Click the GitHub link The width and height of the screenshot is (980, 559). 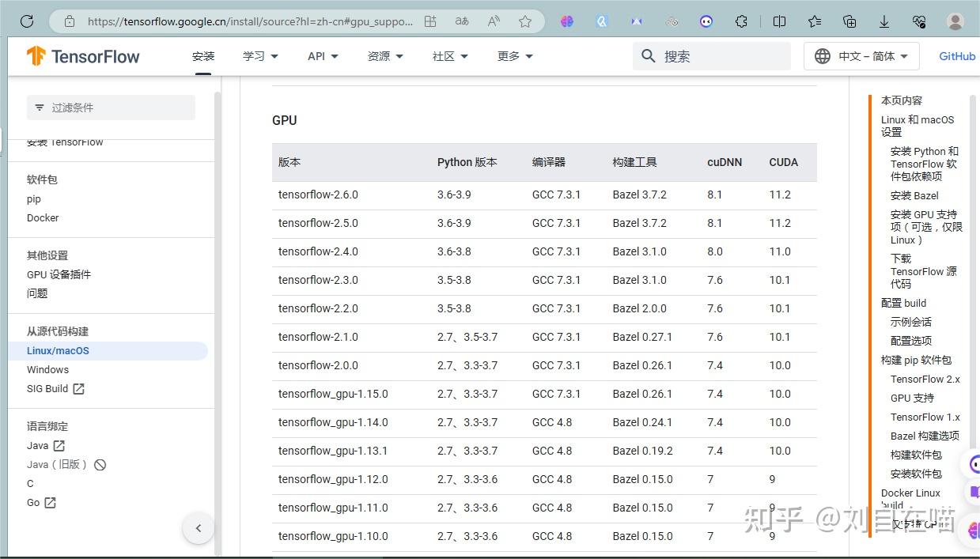click(x=956, y=56)
